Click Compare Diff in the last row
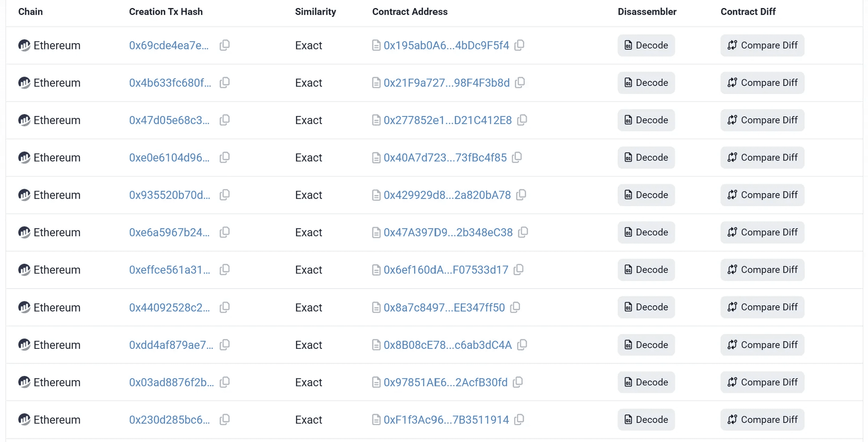Screen dimensions: 868x442 (762, 420)
